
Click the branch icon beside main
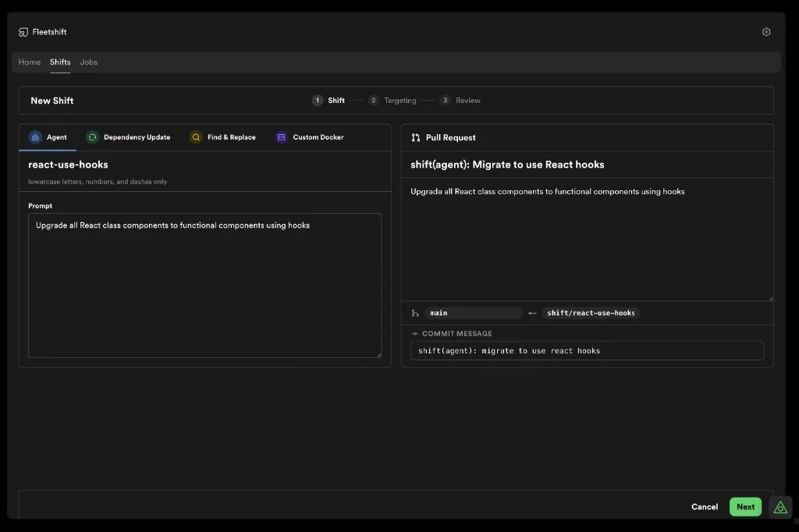pos(415,313)
